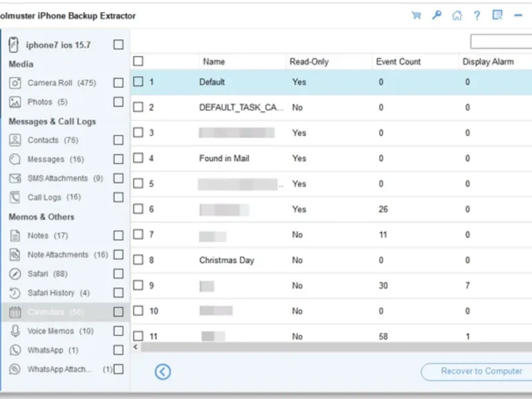Select the Found in Mail entry
Screen dimensions: 532x399
tap(224, 158)
